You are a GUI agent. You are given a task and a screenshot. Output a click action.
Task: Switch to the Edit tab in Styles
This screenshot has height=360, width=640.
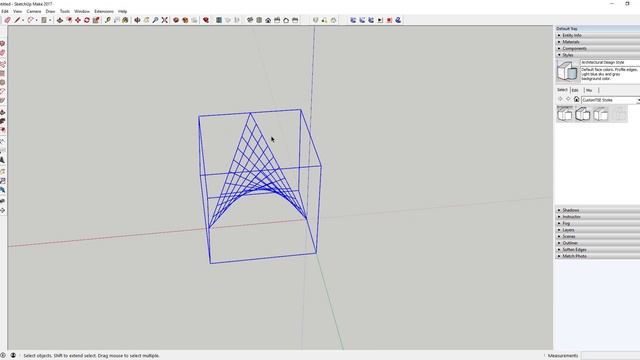coord(575,90)
